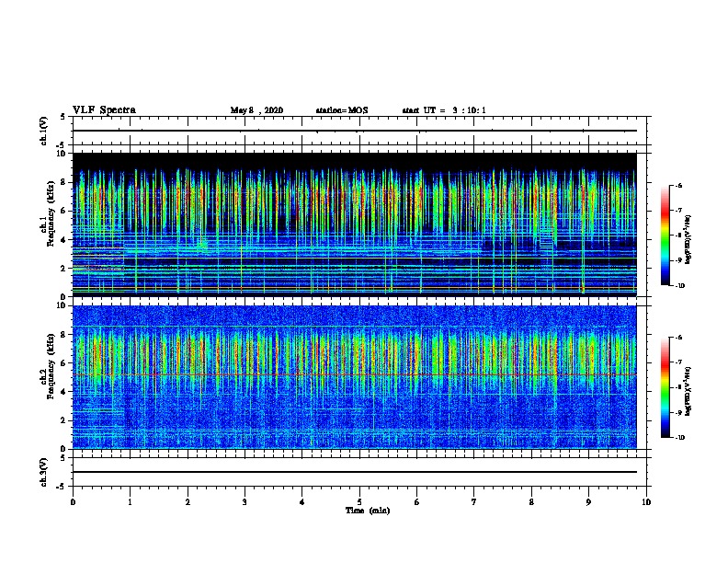The width and height of the screenshot is (728, 563).
Task: Click the ch.3 voltage waveform trace
Action: tap(355, 472)
